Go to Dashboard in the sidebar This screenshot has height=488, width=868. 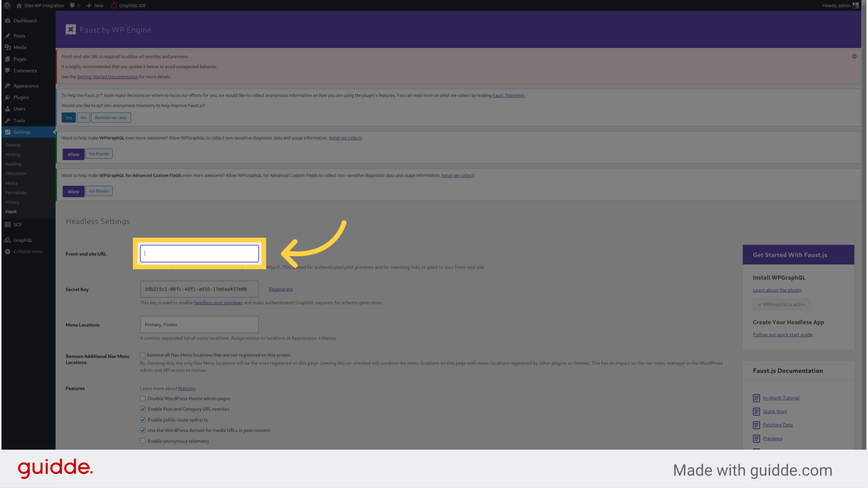point(25,21)
